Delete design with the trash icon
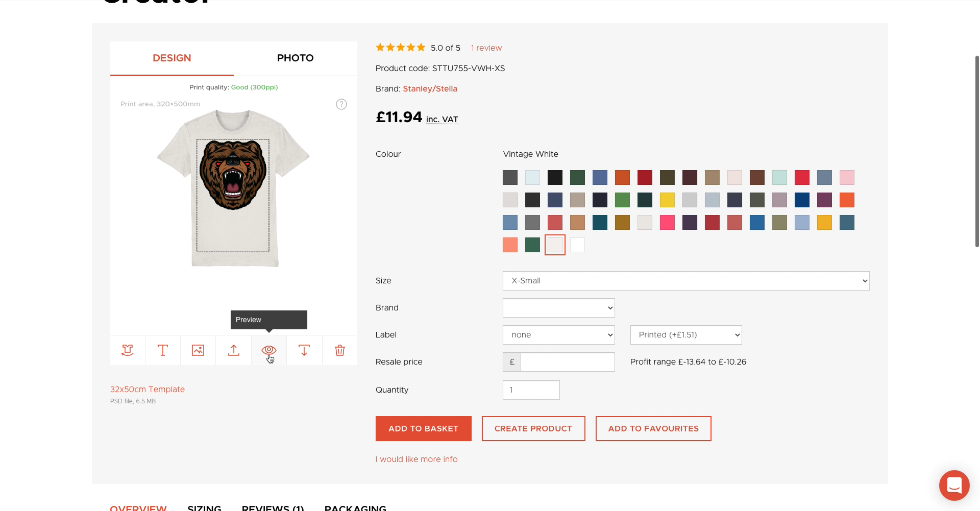 click(340, 350)
